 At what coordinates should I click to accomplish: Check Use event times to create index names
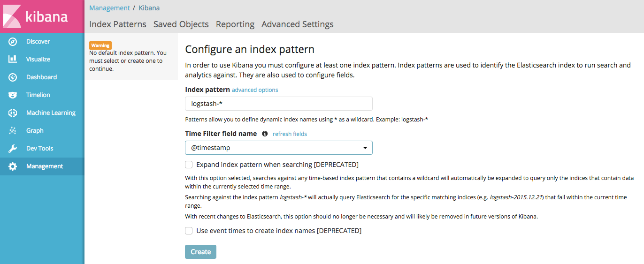click(189, 231)
